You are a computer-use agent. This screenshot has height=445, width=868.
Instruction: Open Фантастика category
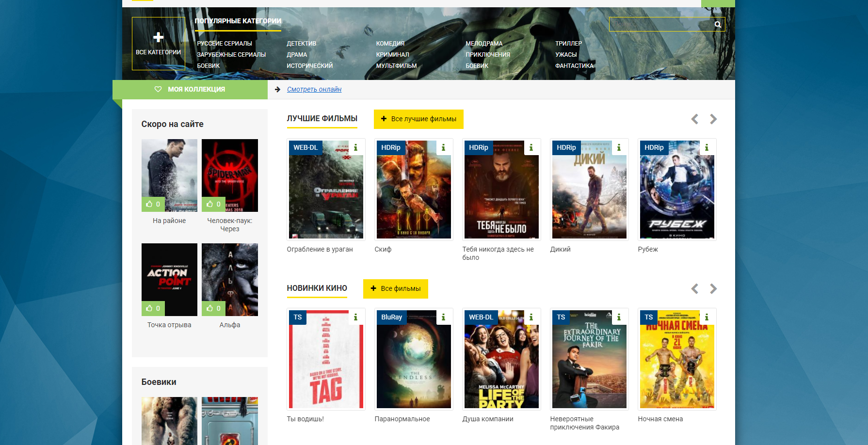(x=574, y=66)
